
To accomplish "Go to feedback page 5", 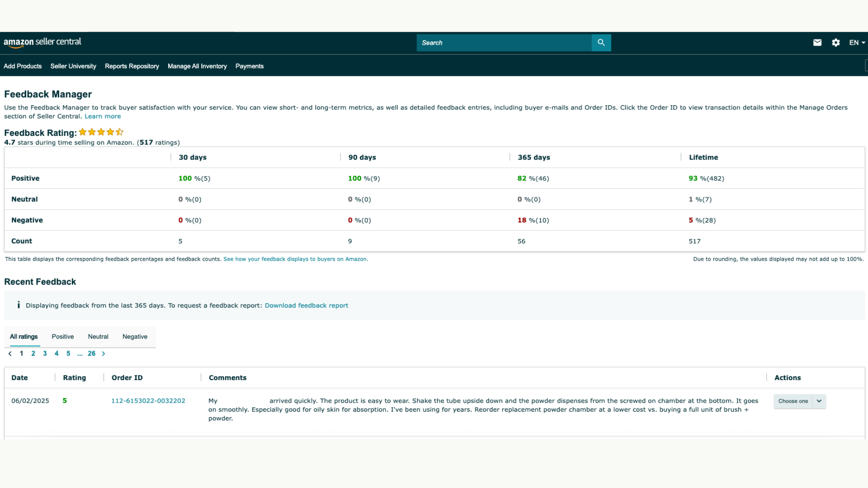I will pyautogui.click(x=68, y=354).
